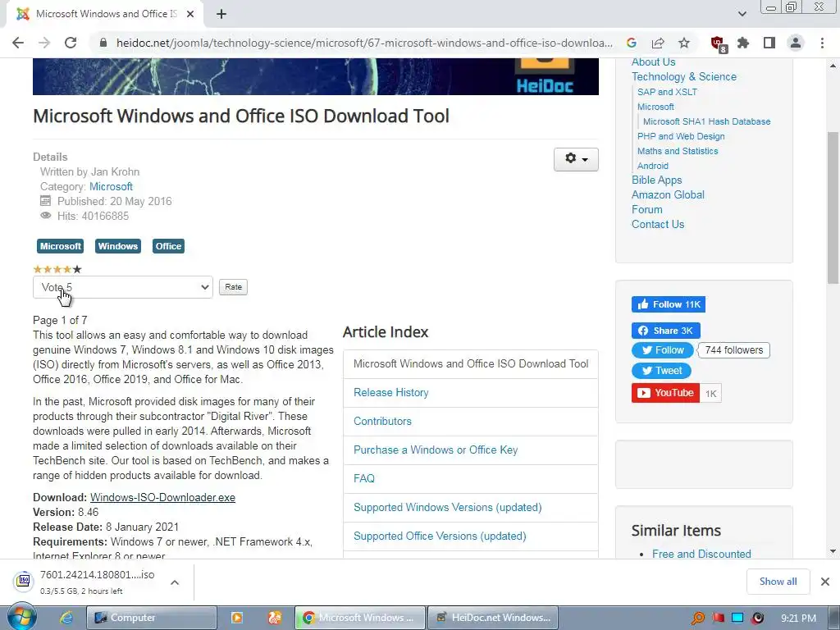Launch Internet Explorer from taskbar
The width and height of the screenshot is (840, 630).
click(x=66, y=618)
